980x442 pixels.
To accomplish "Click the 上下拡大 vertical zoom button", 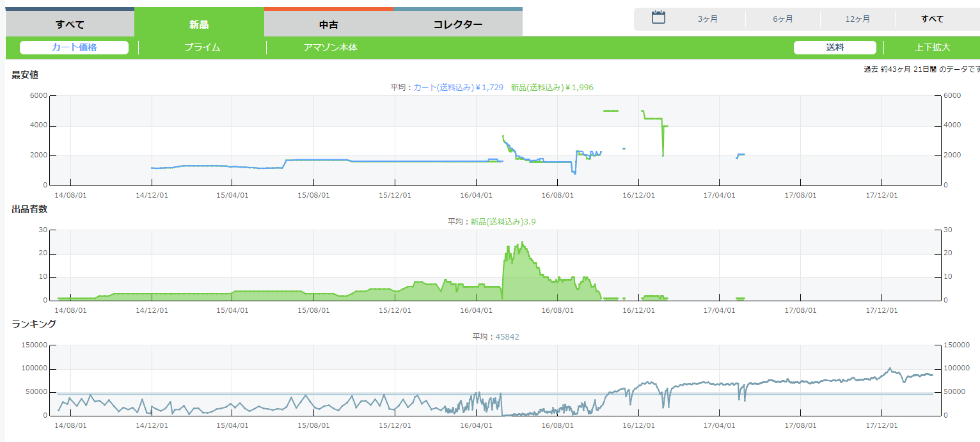I will tap(932, 47).
